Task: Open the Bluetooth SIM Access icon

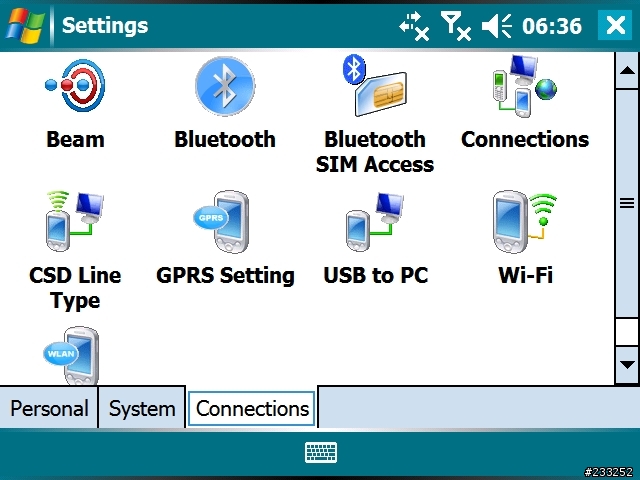Action: (x=375, y=86)
